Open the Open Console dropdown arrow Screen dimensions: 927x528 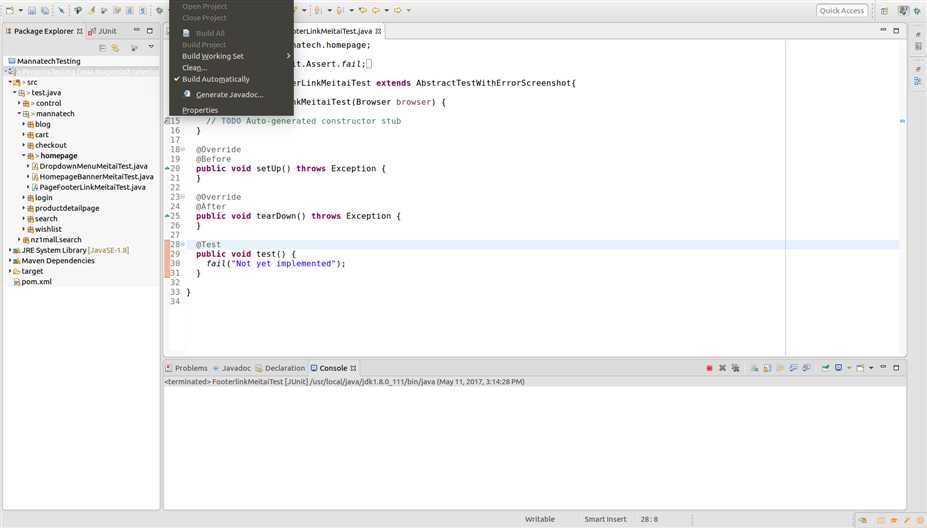871,368
